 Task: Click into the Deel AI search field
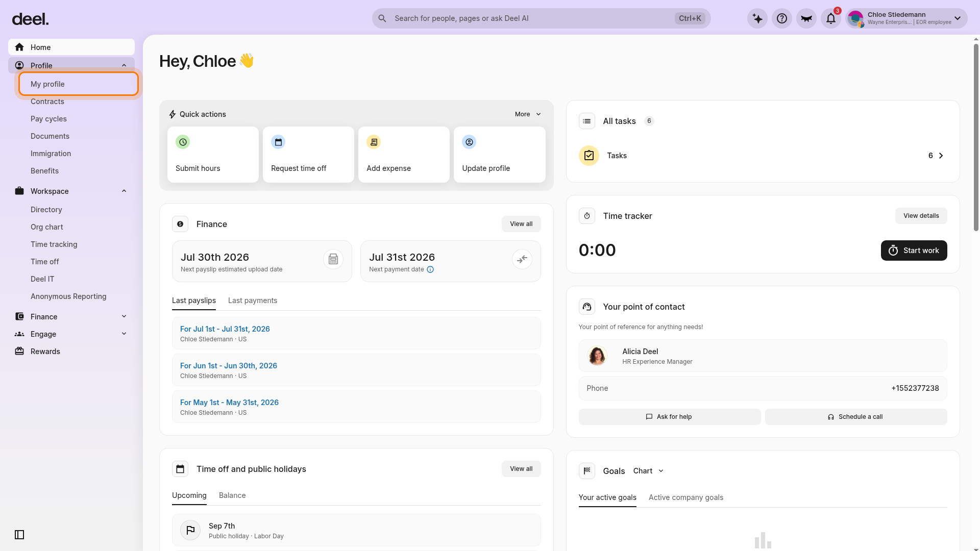point(541,18)
